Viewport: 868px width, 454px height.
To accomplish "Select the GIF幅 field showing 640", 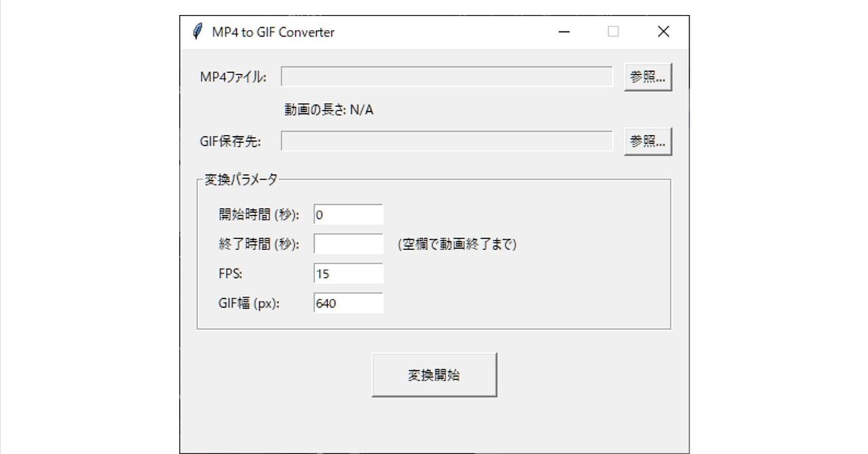I will pyautogui.click(x=347, y=303).
